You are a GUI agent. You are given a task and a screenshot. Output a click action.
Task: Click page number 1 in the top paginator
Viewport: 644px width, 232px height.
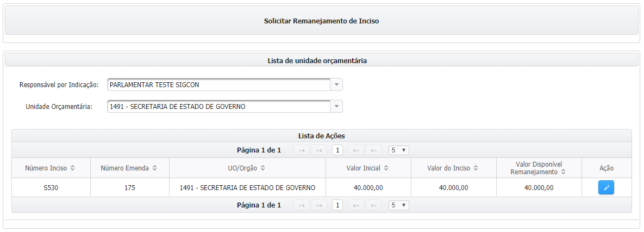pos(337,150)
